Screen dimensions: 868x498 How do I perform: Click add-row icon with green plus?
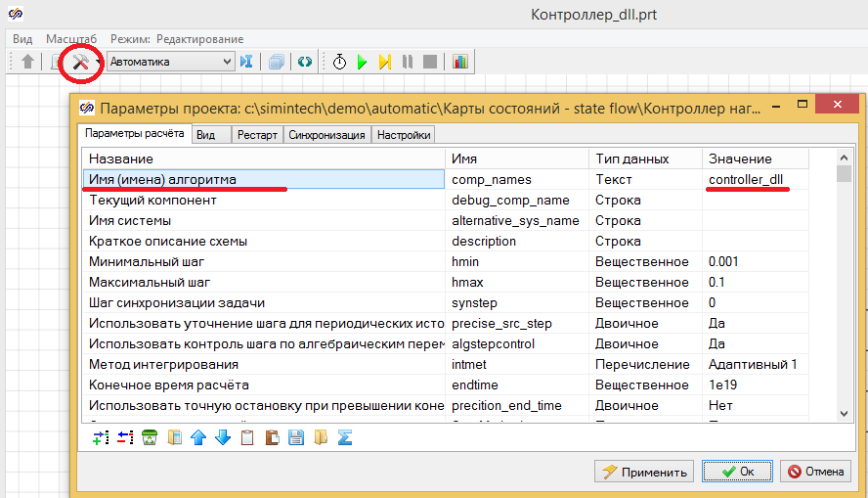[101, 437]
